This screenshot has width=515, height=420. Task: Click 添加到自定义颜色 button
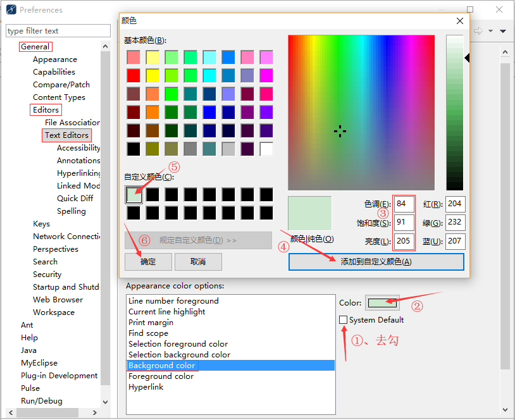[376, 262]
